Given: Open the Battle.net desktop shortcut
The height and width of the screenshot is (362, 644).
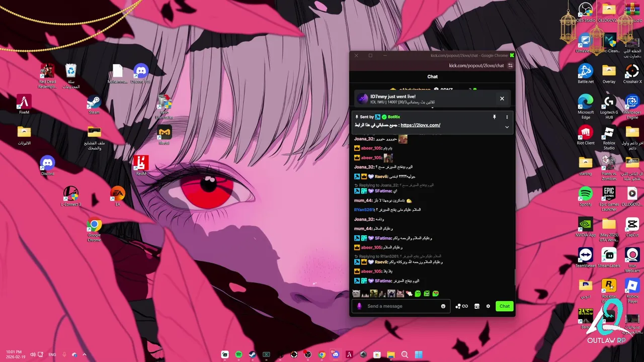Looking at the screenshot, I should pyautogui.click(x=586, y=74).
